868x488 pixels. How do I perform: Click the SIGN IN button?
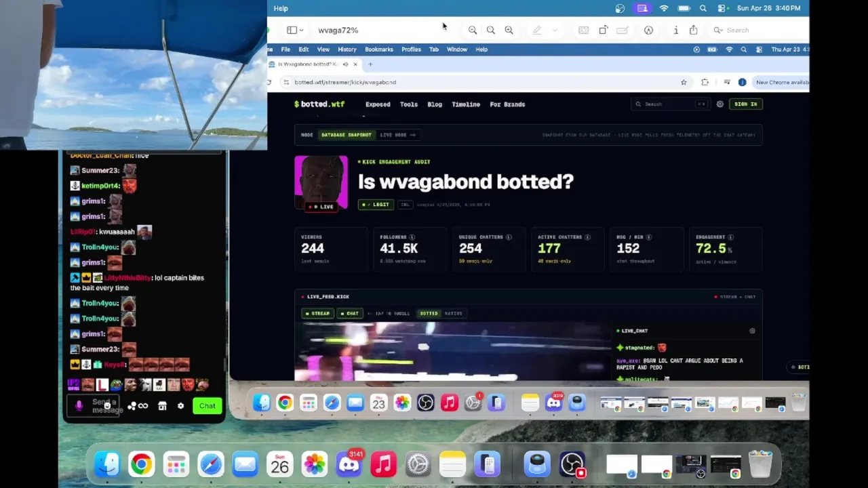point(745,104)
